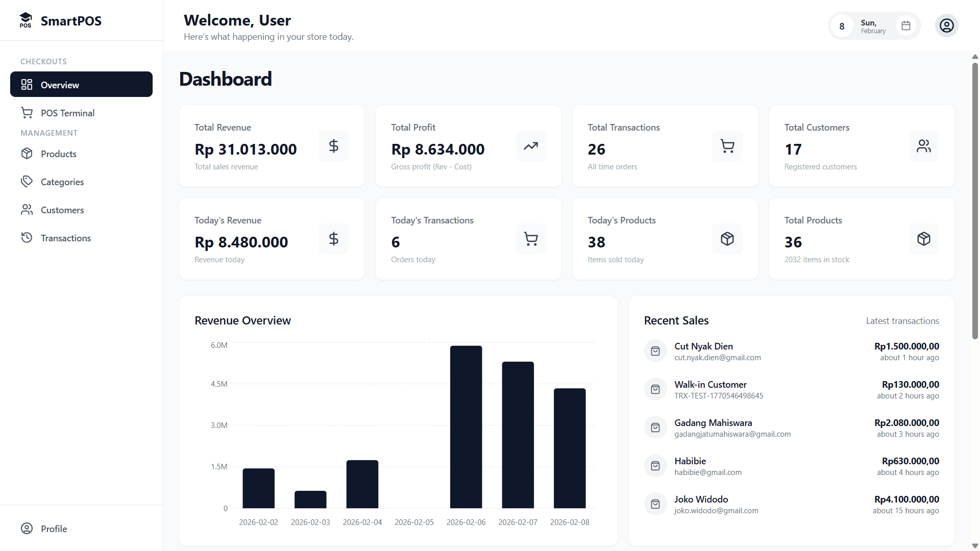The width and height of the screenshot is (980, 551).
Task: Open Transactions via the history clock icon
Action: pos(27,238)
